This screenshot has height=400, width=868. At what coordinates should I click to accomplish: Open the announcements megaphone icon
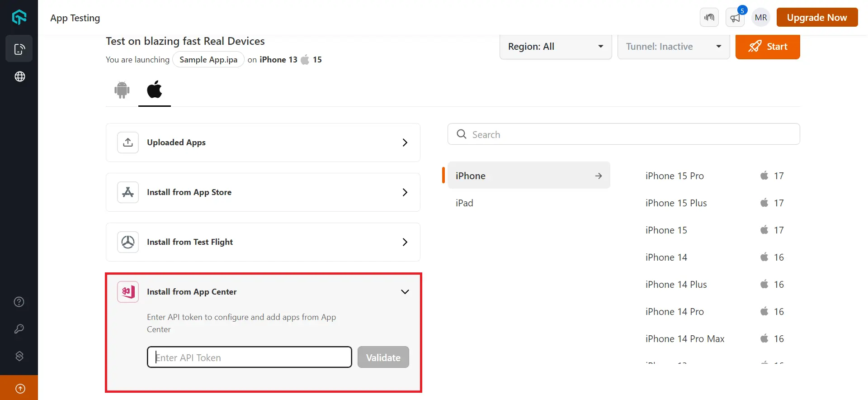pos(735,18)
